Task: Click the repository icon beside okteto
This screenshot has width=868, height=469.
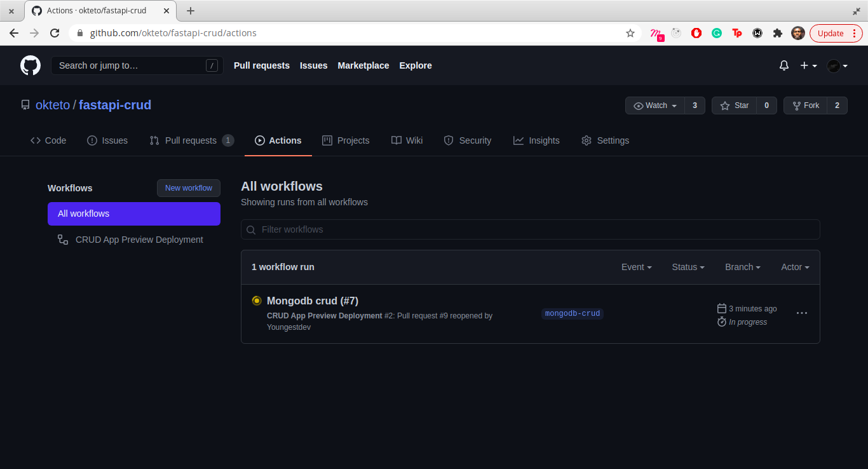Action: click(25, 105)
